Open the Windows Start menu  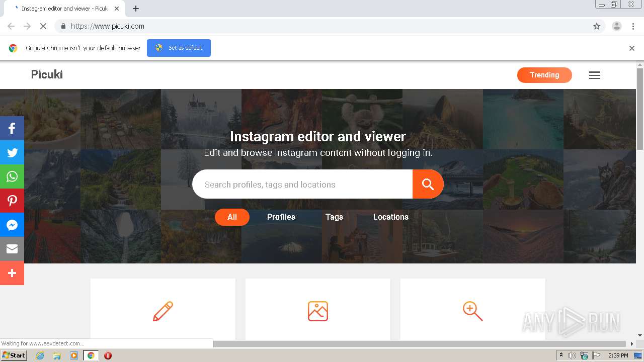[x=14, y=355]
